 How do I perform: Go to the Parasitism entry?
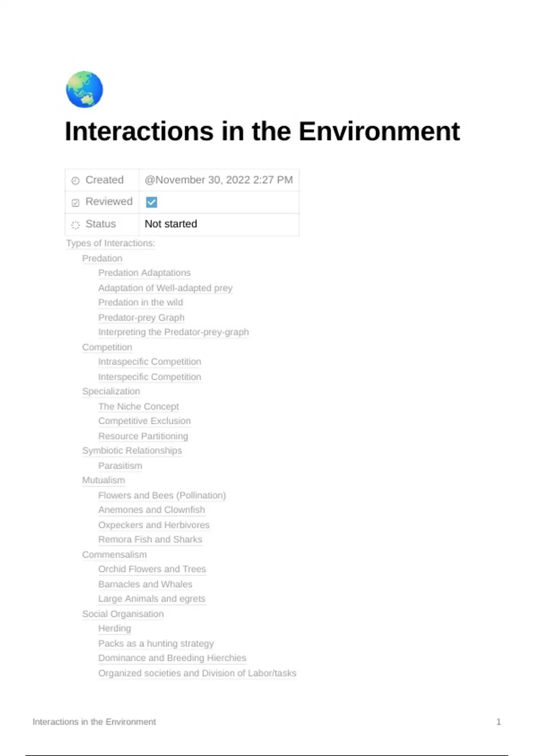click(120, 466)
